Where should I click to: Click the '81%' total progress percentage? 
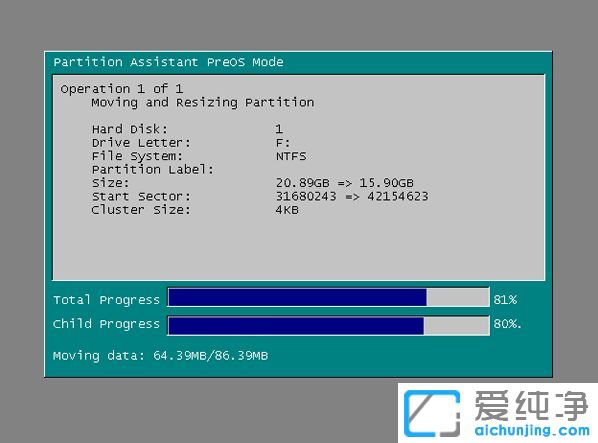click(x=505, y=300)
